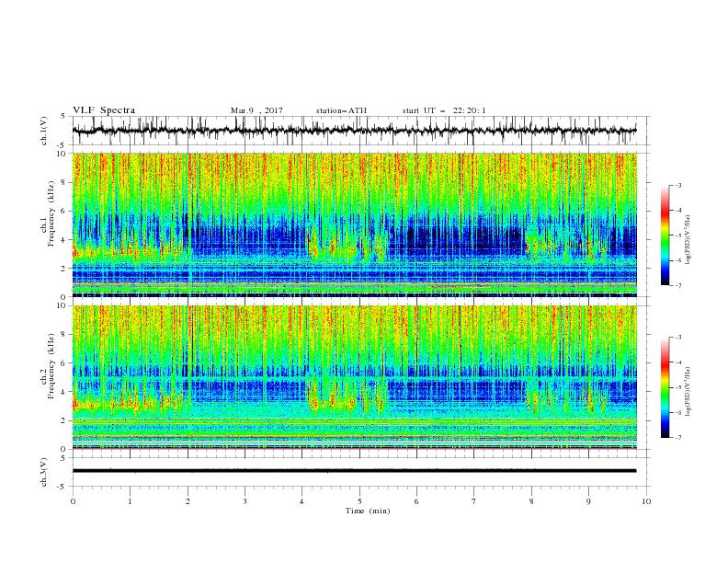Click the ch.1 spectrogram color bar

click(x=665, y=236)
